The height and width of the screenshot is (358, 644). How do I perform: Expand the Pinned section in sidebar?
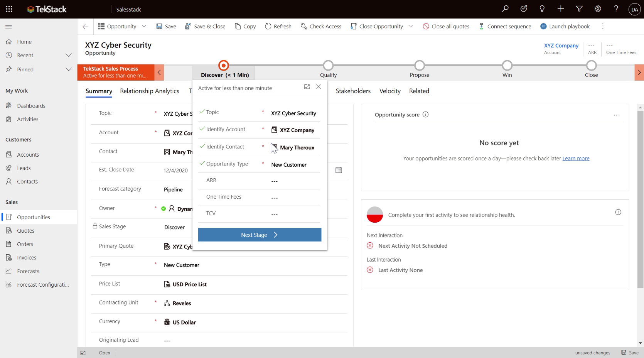69,69
